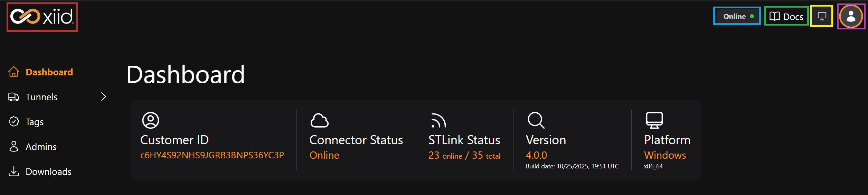The width and height of the screenshot is (868, 195).
Task: Select the Tags menu item
Action: pos(35,122)
